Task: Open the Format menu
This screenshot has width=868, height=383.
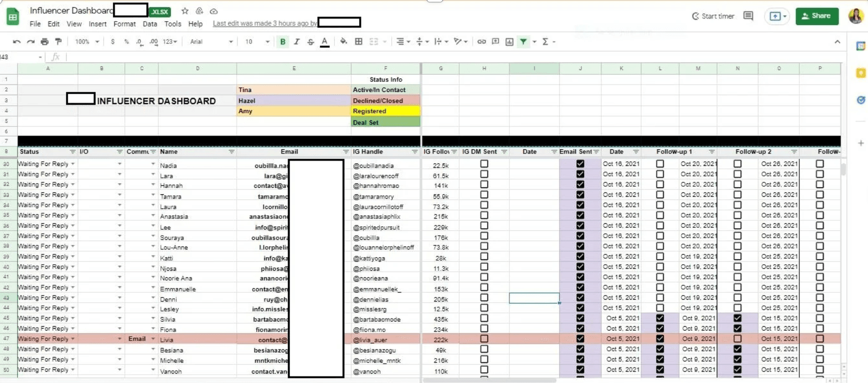Action: [x=125, y=24]
